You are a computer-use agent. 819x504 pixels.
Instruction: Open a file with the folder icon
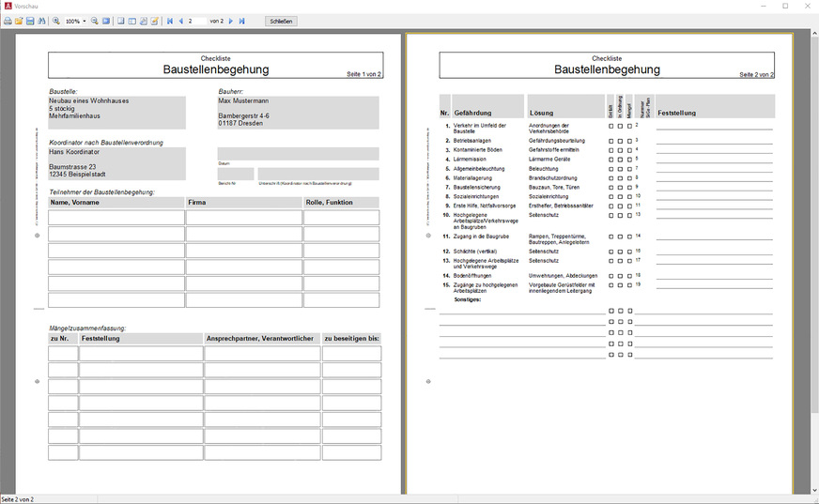[x=19, y=21]
